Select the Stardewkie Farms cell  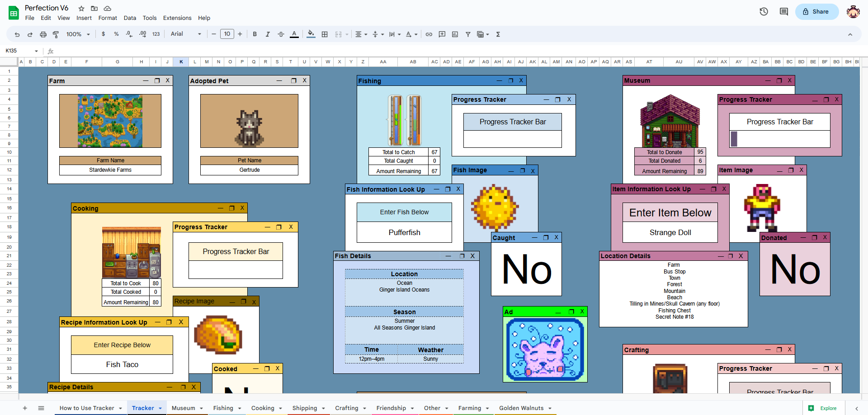point(110,170)
